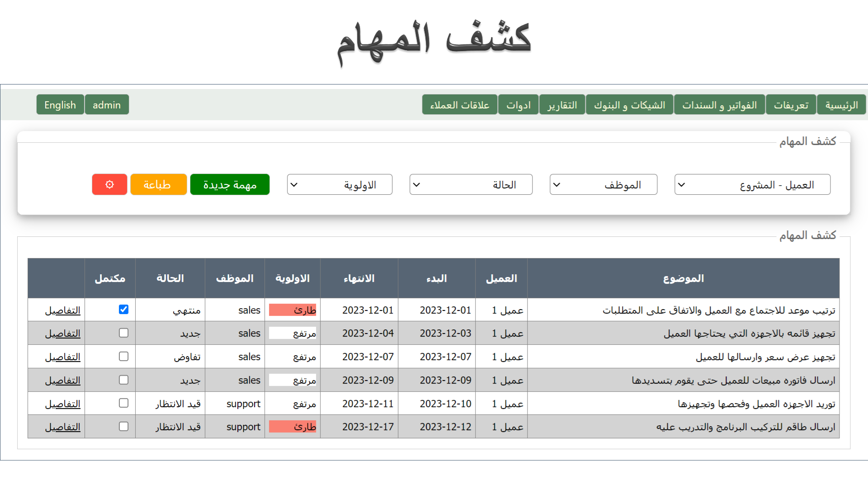Expand the العميل - المشروع dropdown

(x=752, y=184)
